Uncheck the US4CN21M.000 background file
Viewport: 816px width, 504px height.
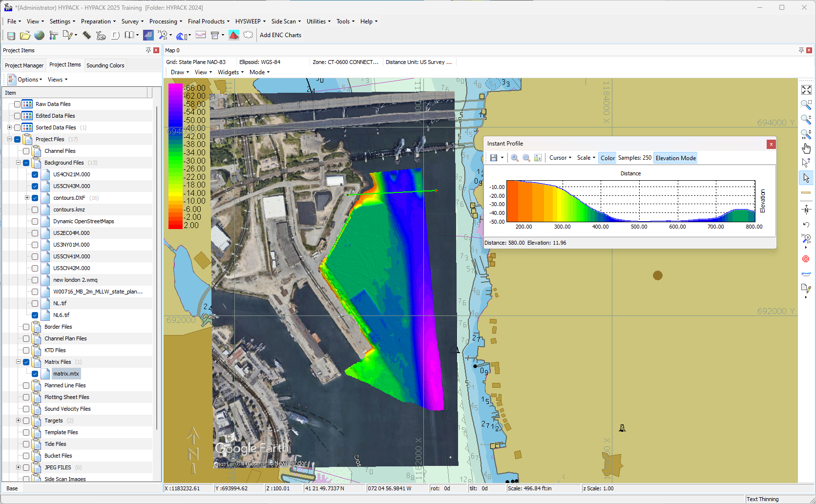35,174
